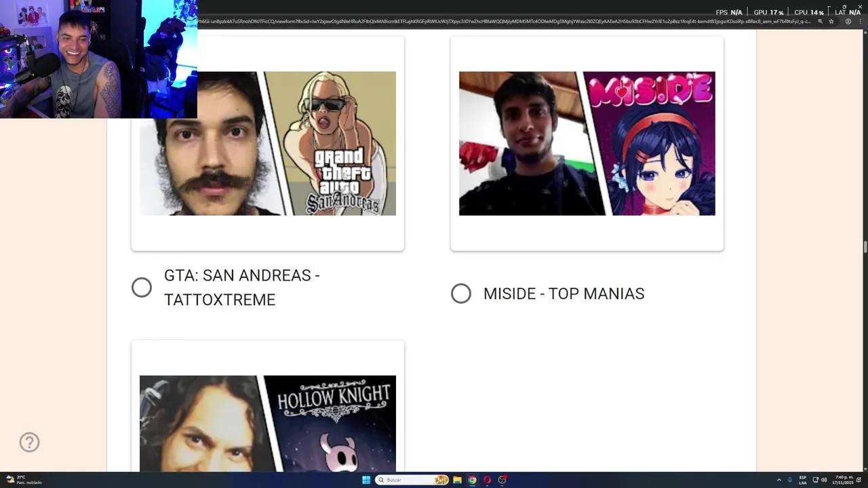The width and height of the screenshot is (868, 488).
Task: Click the GTA: SAN ANDREAS - TATTOXTREME label text
Action: click(x=242, y=287)
